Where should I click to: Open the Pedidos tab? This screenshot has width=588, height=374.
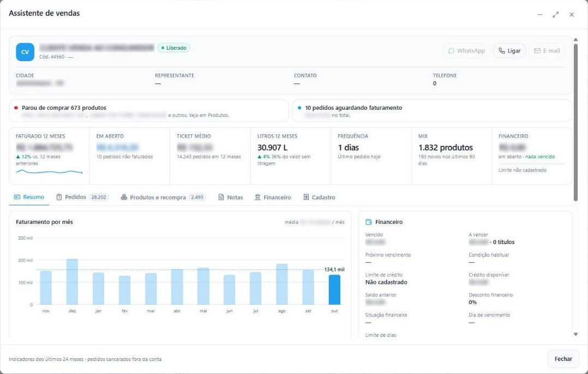pos(82,197)
